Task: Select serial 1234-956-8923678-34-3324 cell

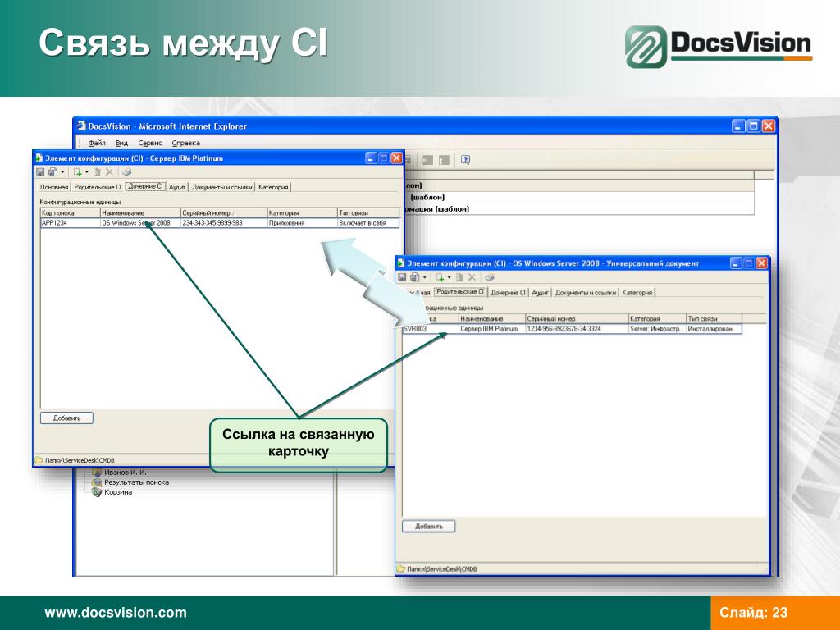Action: tap(577, 329)
